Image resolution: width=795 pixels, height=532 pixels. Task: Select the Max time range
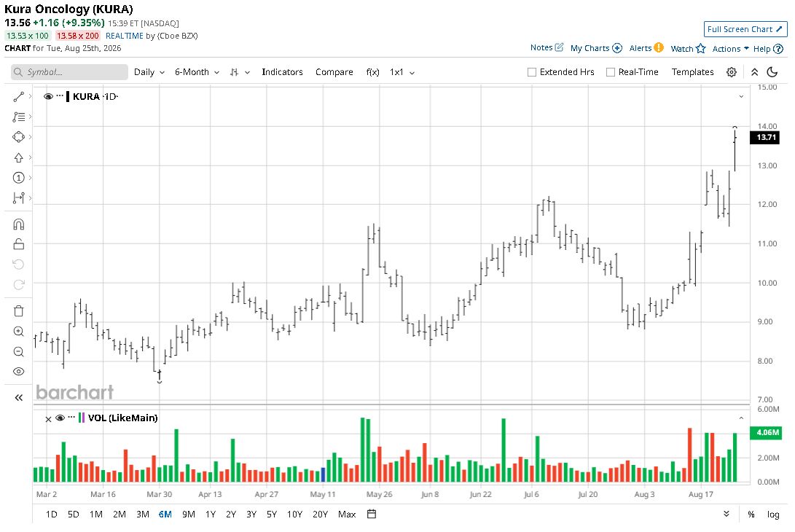347,515
